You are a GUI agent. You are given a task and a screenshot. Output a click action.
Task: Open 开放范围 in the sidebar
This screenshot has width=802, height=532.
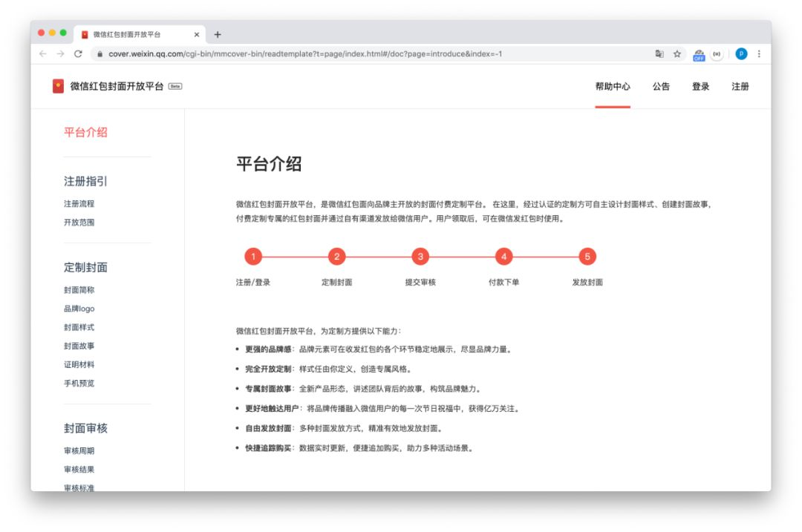click(x=79, y=223)
